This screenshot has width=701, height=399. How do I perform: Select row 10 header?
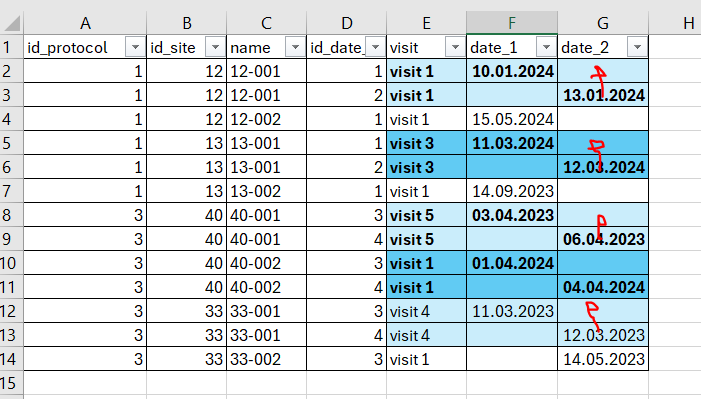point(12,263)
